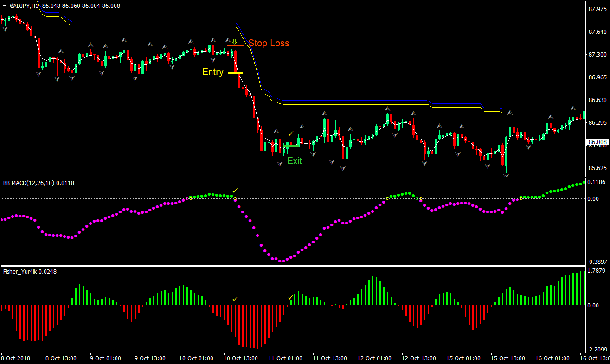This screenshot has width=610, height=364.
Task: Select the yellow checkmark above the Exit label
Action: pos(291,134)
